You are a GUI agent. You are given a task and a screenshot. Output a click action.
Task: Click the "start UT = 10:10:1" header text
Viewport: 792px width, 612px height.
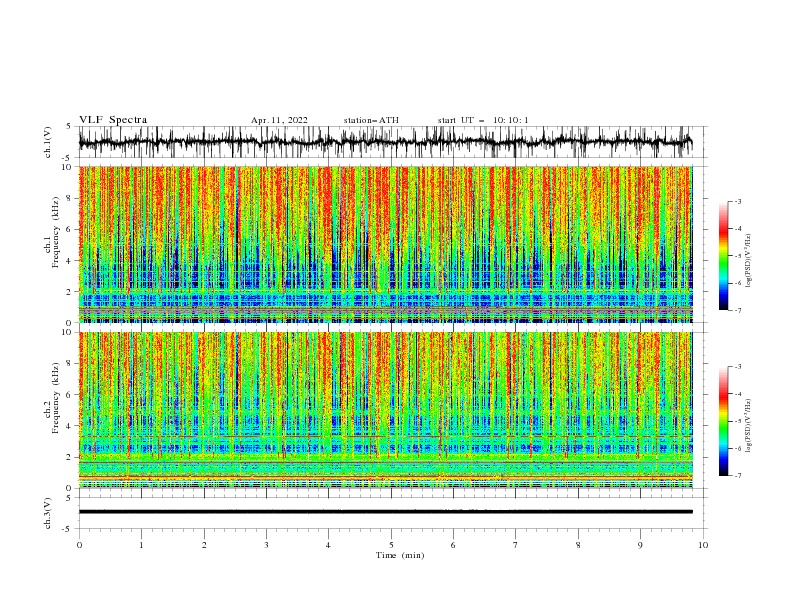483,120
